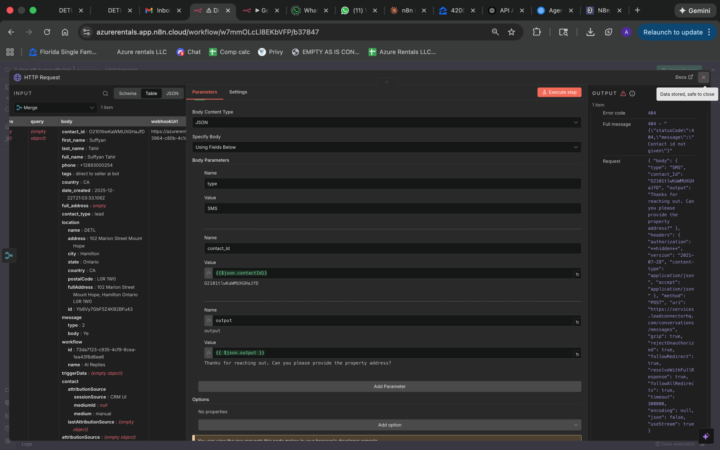This screenshot has width=720, height=450.
Task: Open the Gemini button
Action: [695, 10]
